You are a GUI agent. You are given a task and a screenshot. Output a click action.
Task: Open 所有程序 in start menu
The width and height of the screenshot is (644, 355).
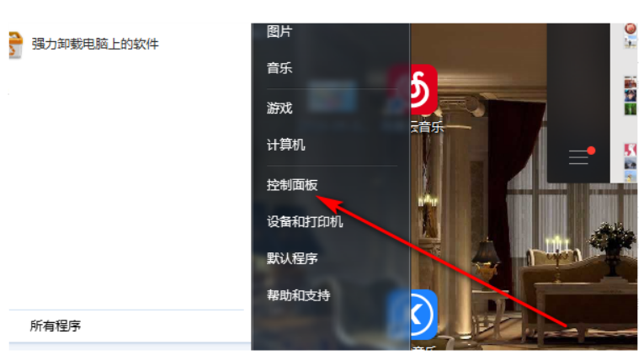56,326
